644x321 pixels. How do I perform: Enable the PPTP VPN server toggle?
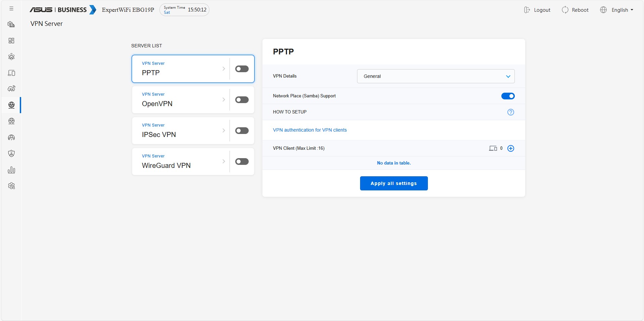click(x=242, y=69)
